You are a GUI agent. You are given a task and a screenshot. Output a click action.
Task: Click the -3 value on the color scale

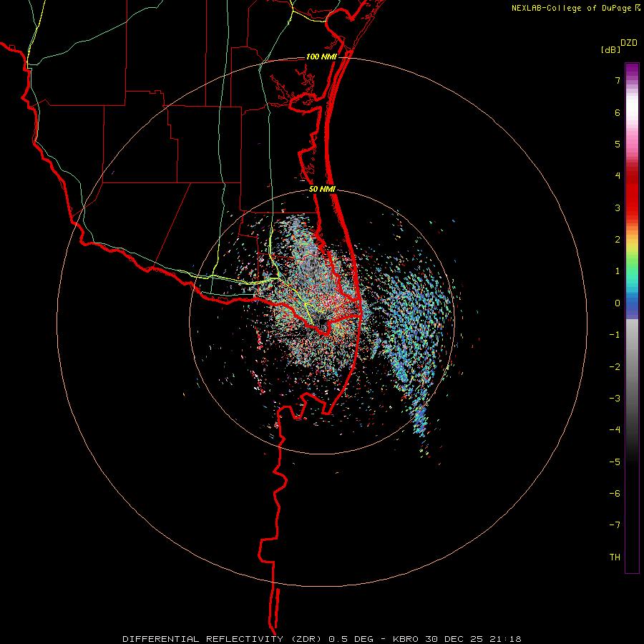click(615, 399)
